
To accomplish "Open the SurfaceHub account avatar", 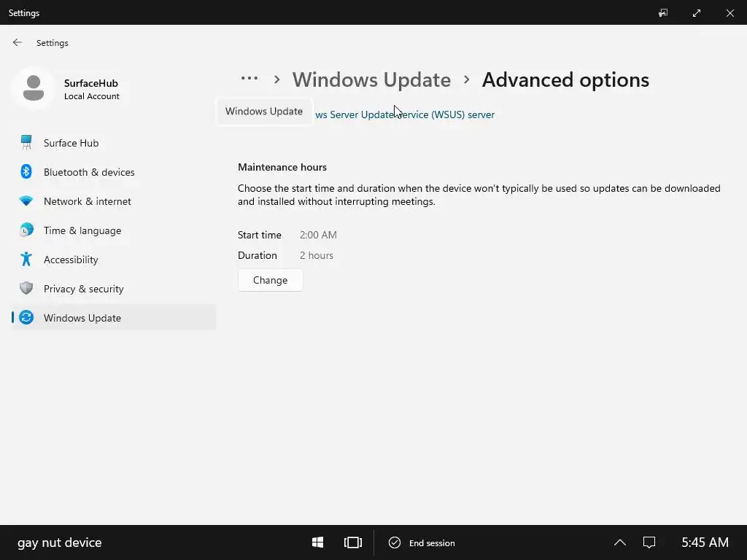I will pyautogui.click(x=34, y=88).
